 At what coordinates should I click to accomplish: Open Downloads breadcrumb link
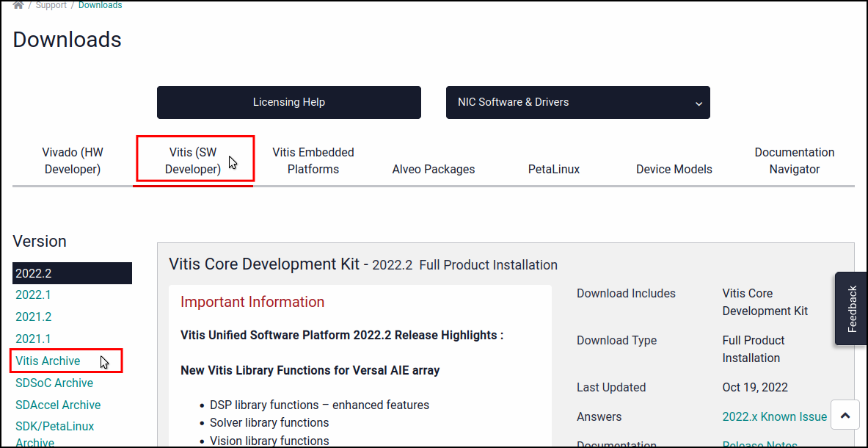[101, 5]
